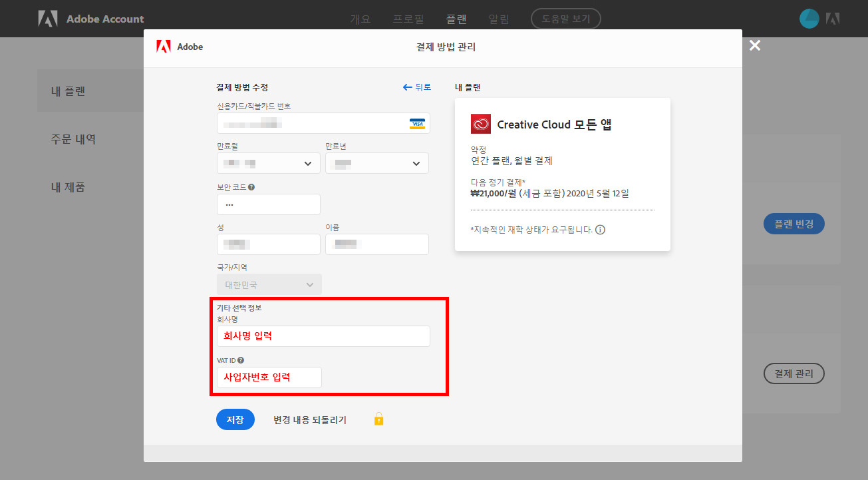Viewport: 868px width, 480px height.
Task: Click the credit card number field
Action: point(323,123)
